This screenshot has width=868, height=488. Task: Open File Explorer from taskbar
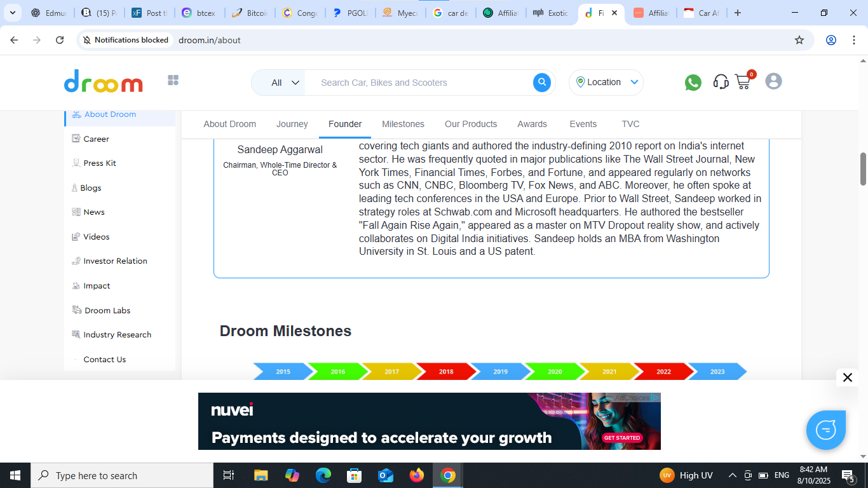261,475
